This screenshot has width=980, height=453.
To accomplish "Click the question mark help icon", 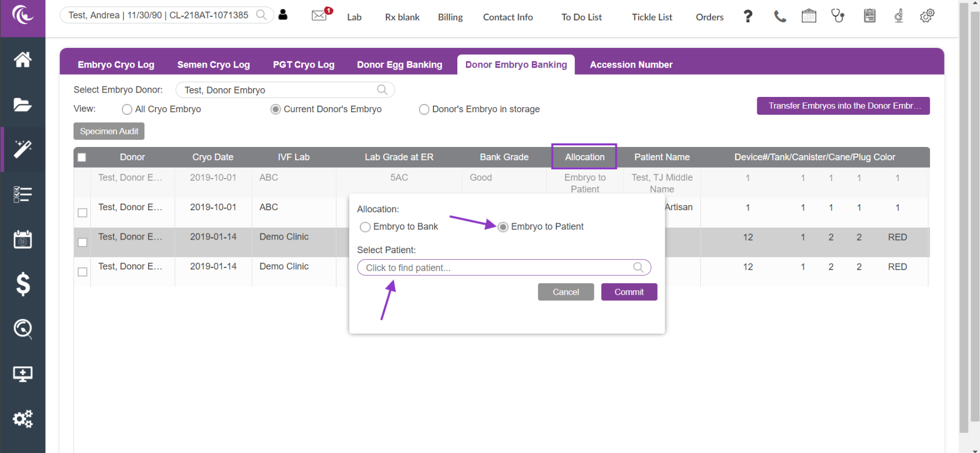I will pos(748,17).
